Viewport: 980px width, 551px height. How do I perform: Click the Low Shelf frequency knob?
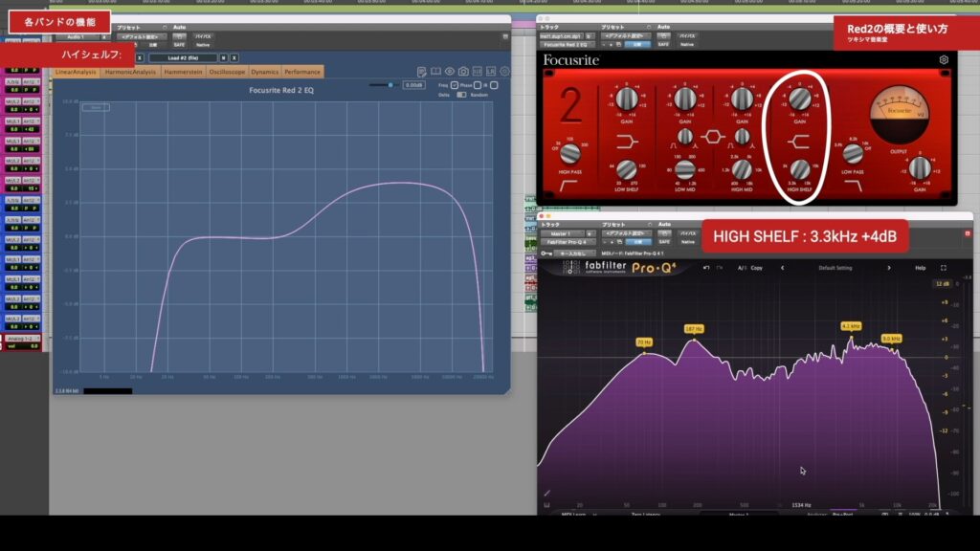[x=626, y=169]
